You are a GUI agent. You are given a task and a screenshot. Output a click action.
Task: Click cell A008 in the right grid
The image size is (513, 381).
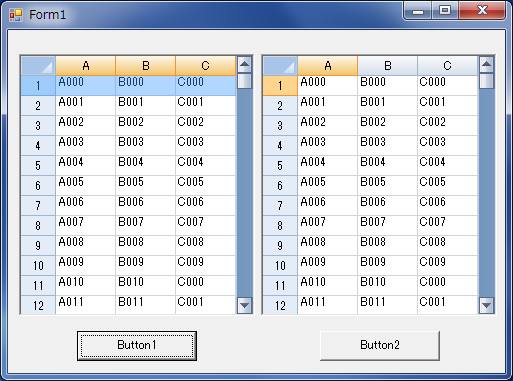coord(327,246)
